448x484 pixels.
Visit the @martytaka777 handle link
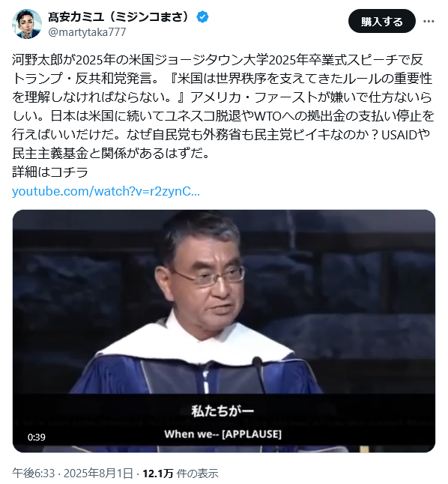coord(87,32)
